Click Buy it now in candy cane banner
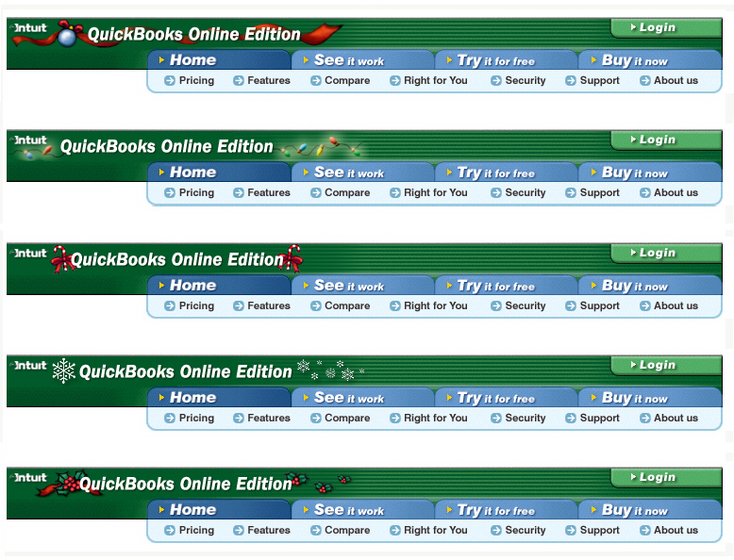 click(x=650, y=286)
